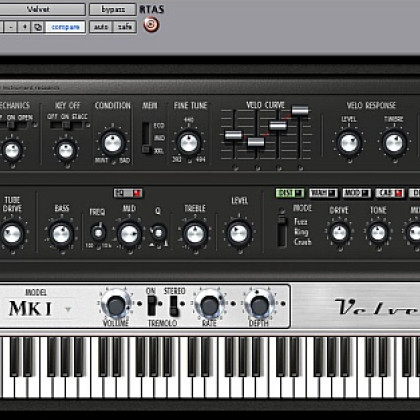Click the plus next preset button

click(24, 27)
